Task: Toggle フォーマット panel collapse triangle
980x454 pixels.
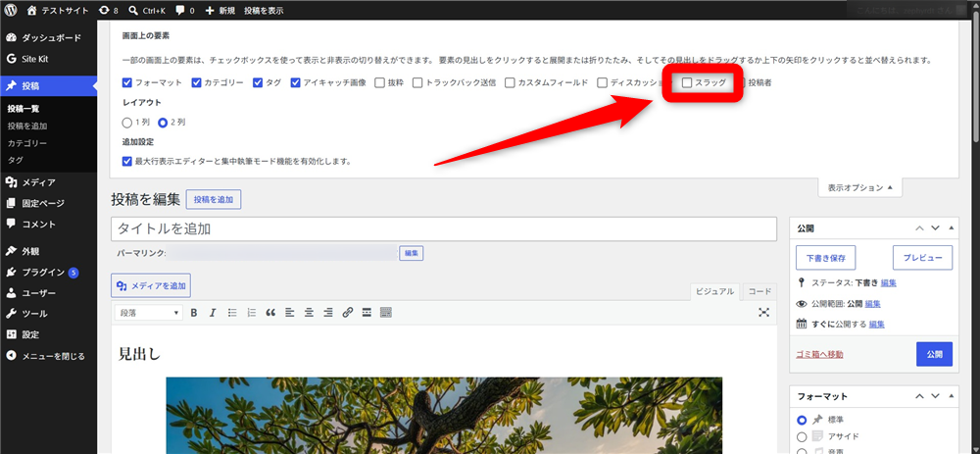Action: pyautogui.click(x=952, y=396)
